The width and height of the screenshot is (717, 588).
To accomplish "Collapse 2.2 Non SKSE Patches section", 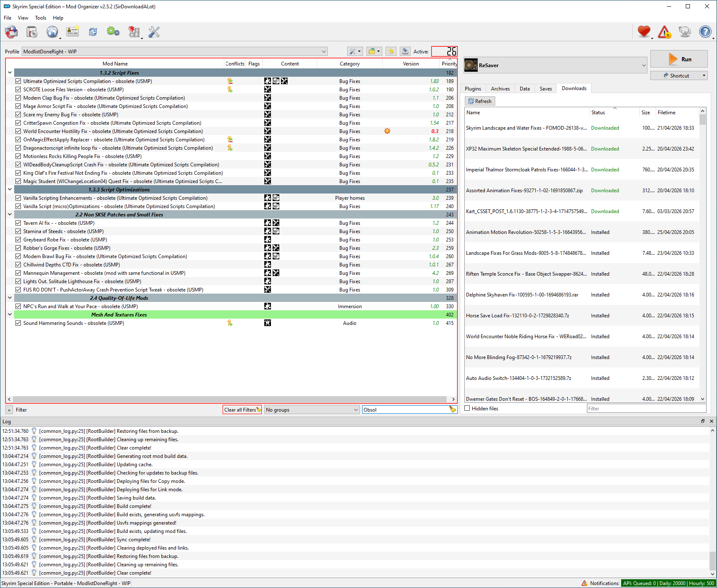I will pyautogui.click(x=10, y=214).
